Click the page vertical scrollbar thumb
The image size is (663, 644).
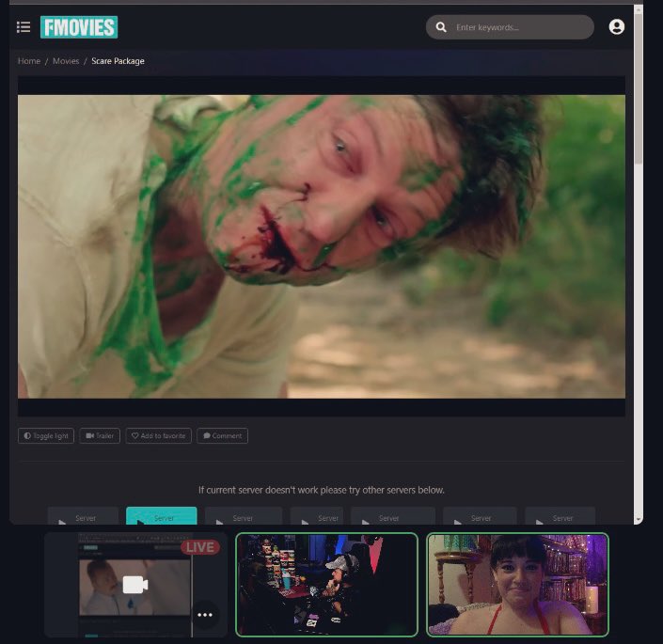pyautogui.click(x=638, y=87)
